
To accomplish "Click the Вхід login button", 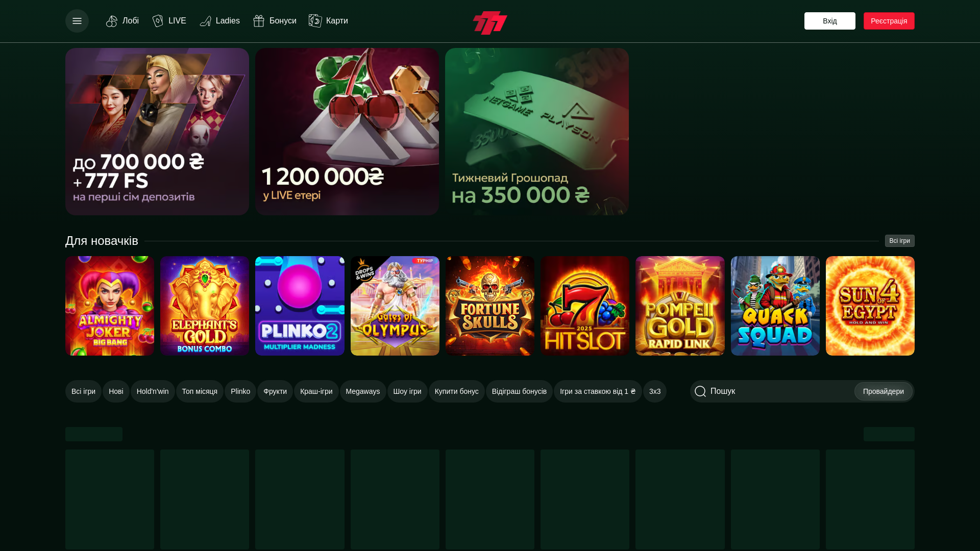I will pyautogui.click(x=830, y=21).
